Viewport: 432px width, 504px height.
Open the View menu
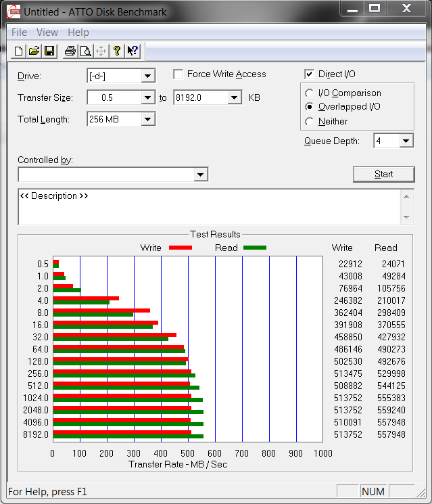[x=47, y=32]
